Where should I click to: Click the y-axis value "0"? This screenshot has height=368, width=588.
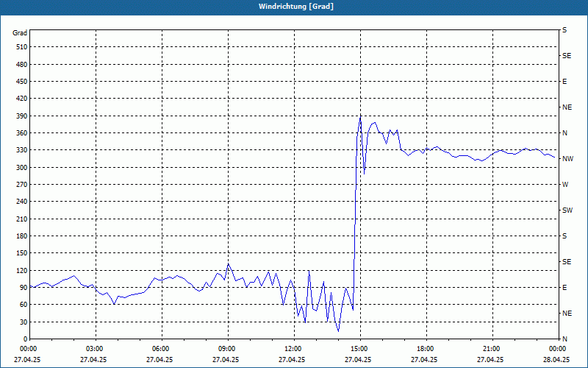26,339
